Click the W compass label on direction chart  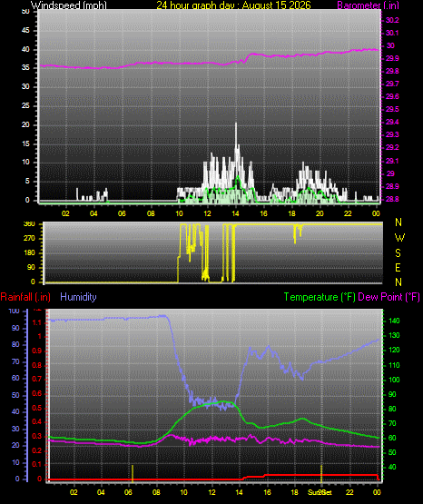pos(399,238)
